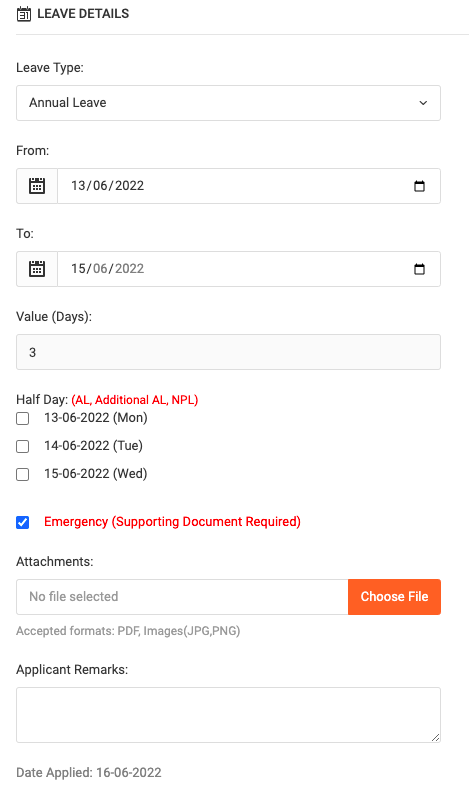Uncheck the Emergency checkbox

click(x=23, y=522)
